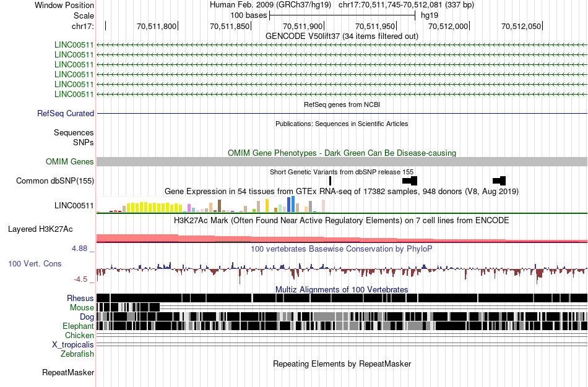This screenshot has width=588, height=387.
Task: Click the pink H3K27Ac signal graph
Action: (342, 239)
